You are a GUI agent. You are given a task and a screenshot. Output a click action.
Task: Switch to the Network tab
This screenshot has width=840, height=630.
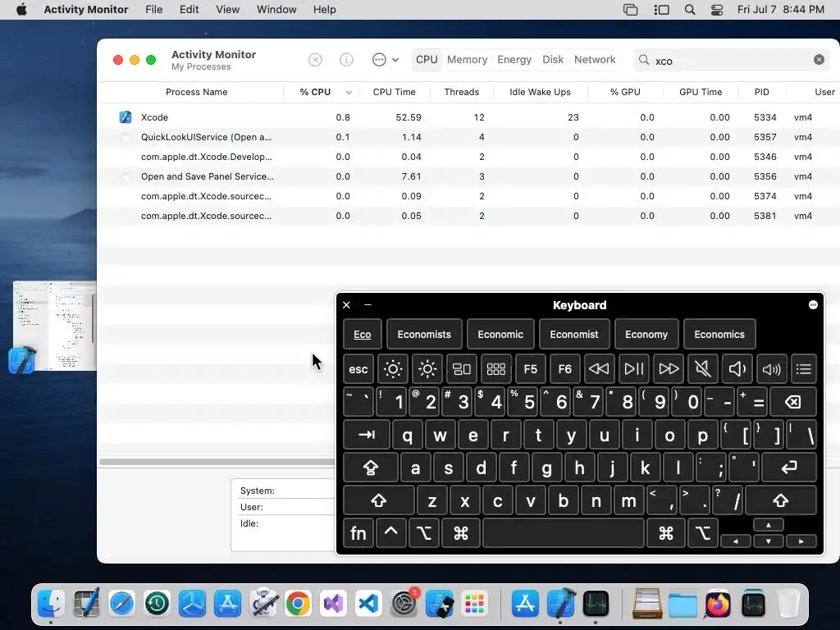click(x=595, y=59)
